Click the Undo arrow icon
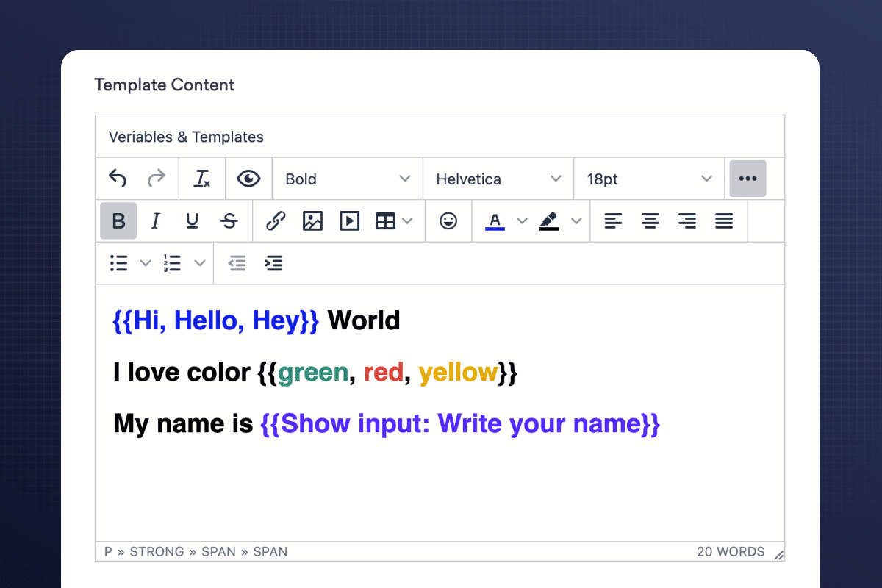Screen dimensions: 882x588 click(x=118, y=179)
